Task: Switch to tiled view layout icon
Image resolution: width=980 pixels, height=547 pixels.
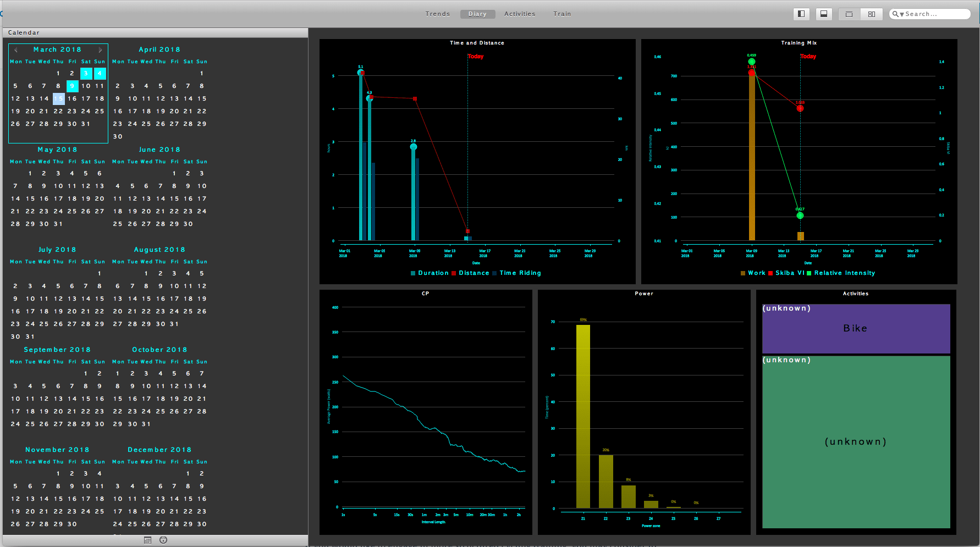Action: 872,14
